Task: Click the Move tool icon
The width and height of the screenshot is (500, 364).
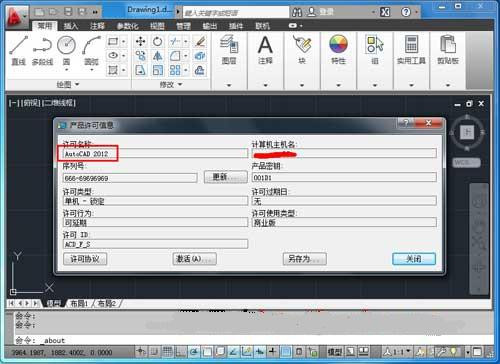Action: (x=141, y=42)
